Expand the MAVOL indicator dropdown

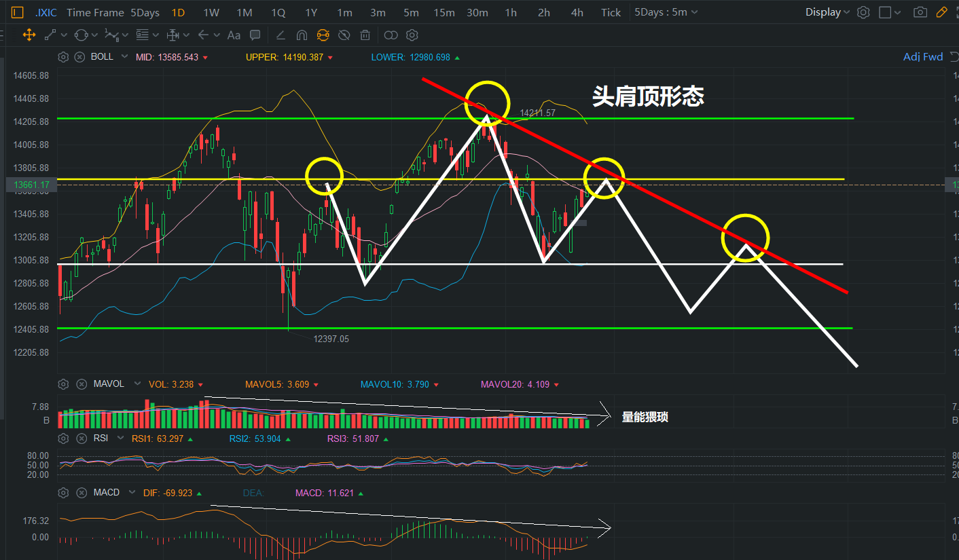(x=138, y=384)
